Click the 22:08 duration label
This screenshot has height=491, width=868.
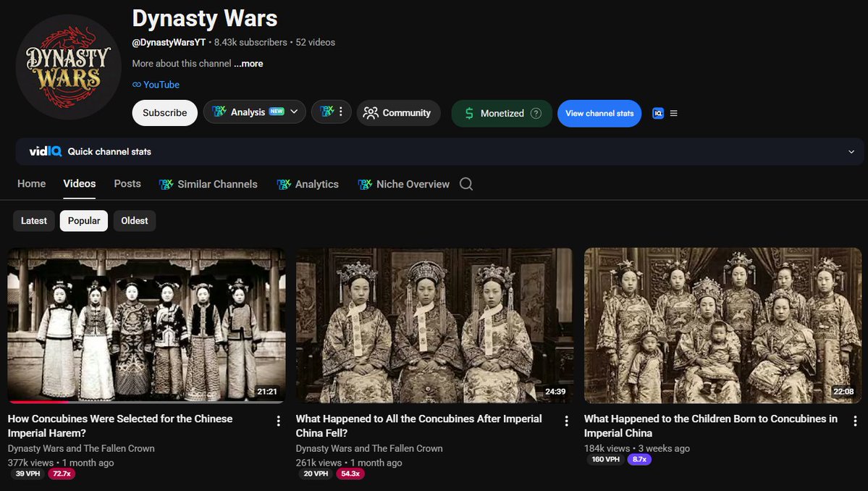tap(843, 391)
